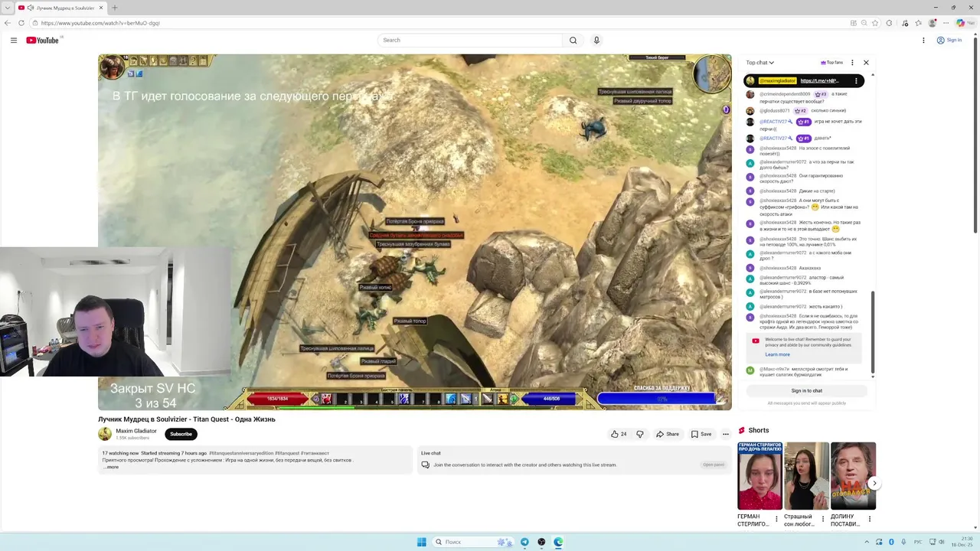Viewport: 980px width, 551px height.
Task: Save the video to a playlist
Action: pos(701,434)
